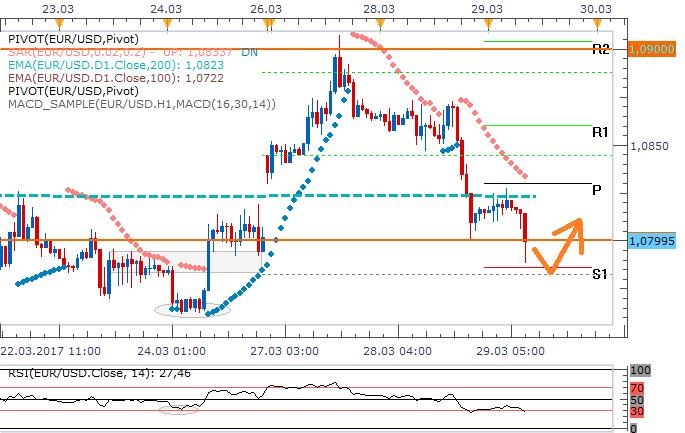The image size is (685, 433).
Task: Click the orange 1,09000 price tag
Action: pos(655,49)
